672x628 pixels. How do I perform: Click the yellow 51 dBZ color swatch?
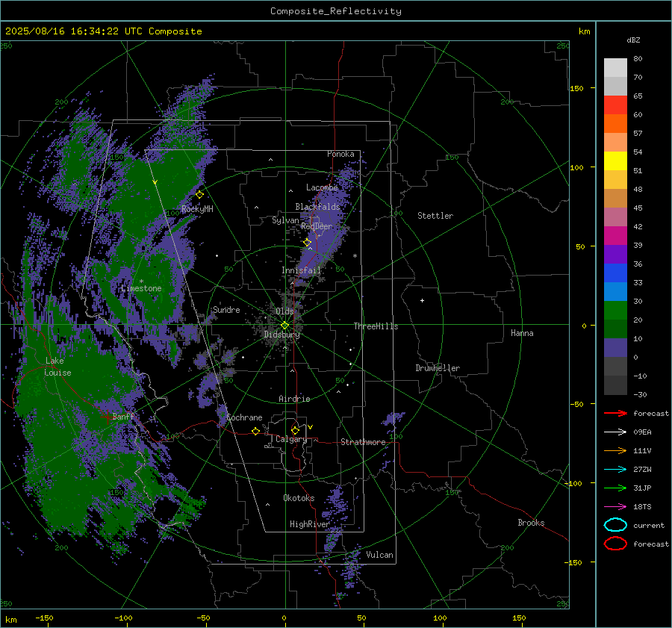[x=615, y=161]
